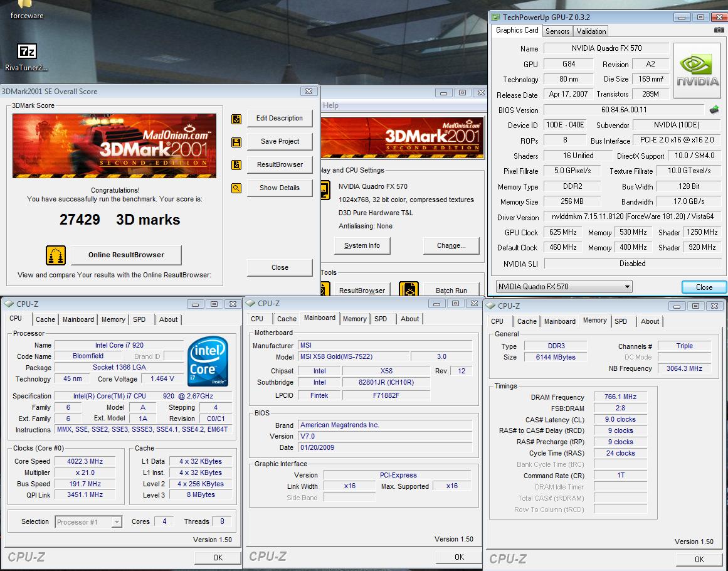
Task: Click the Batch Run button
Action: pos(451,290)
